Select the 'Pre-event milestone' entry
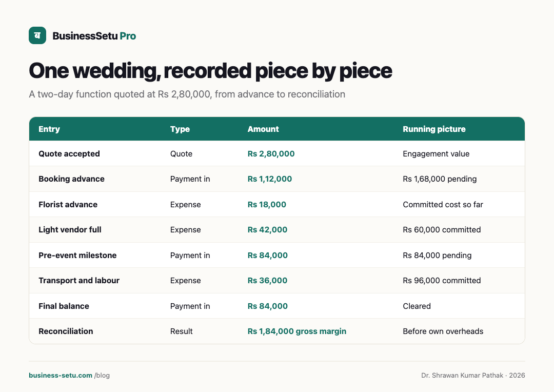The image size is (554, 392). pos(77,255)
